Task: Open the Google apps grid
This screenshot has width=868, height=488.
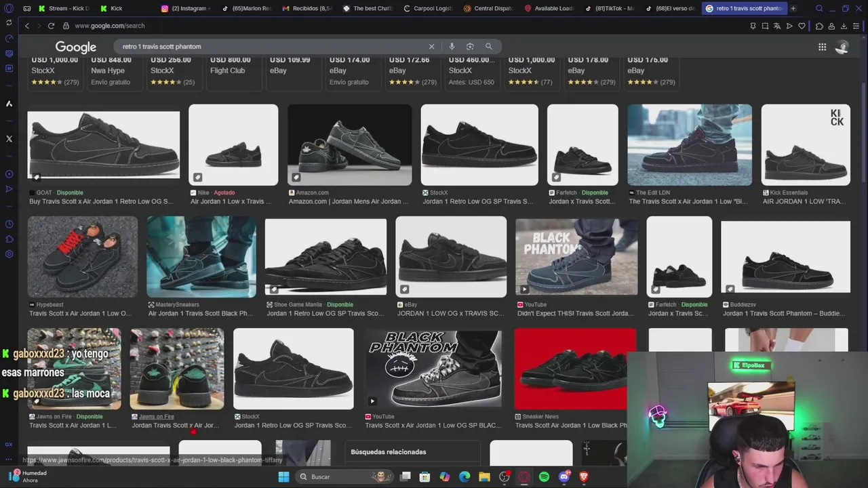Action: (x=822, y=47)
